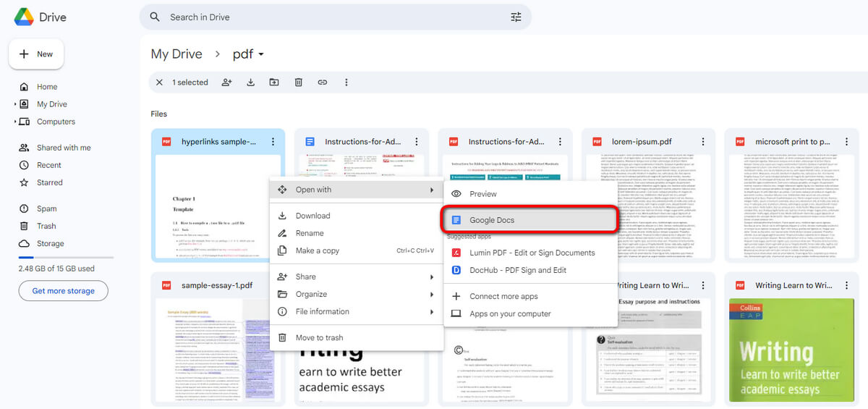Expand the pdf folder dropdown arrow

pyautogui.click(x=261, y=54)
